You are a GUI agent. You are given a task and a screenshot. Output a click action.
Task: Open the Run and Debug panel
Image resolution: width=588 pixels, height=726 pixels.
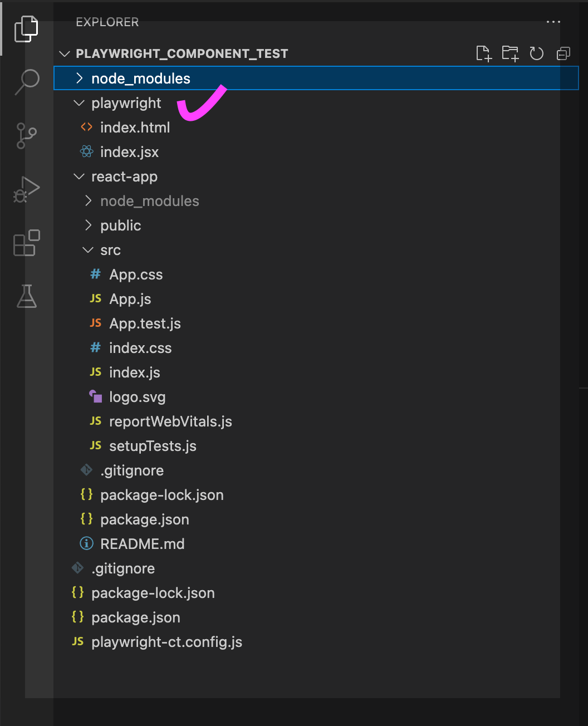(26, 188)
